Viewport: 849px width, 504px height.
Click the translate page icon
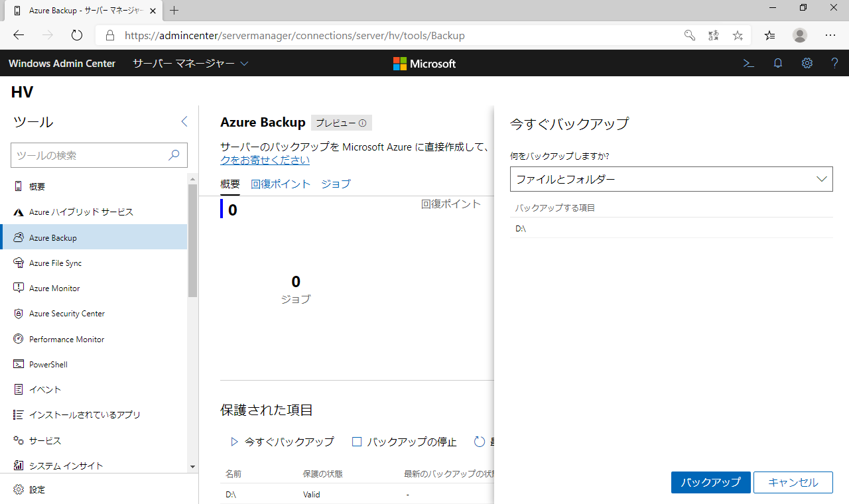point(714,35)
